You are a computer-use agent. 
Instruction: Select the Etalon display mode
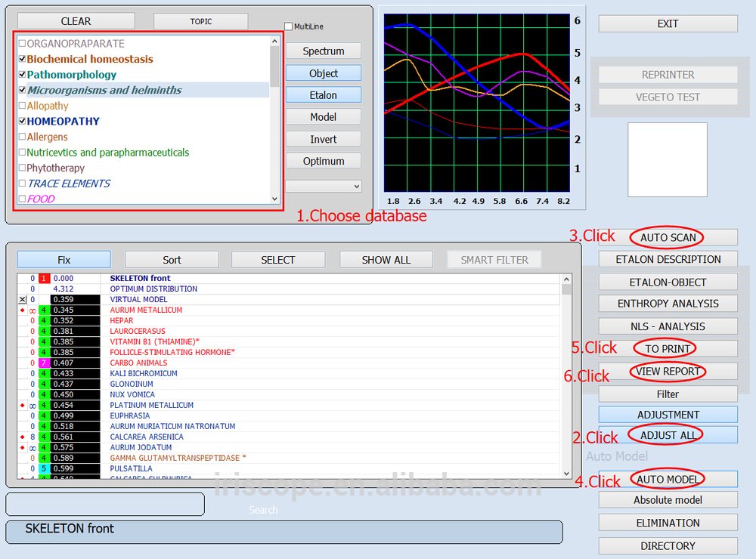click(323, 94)
